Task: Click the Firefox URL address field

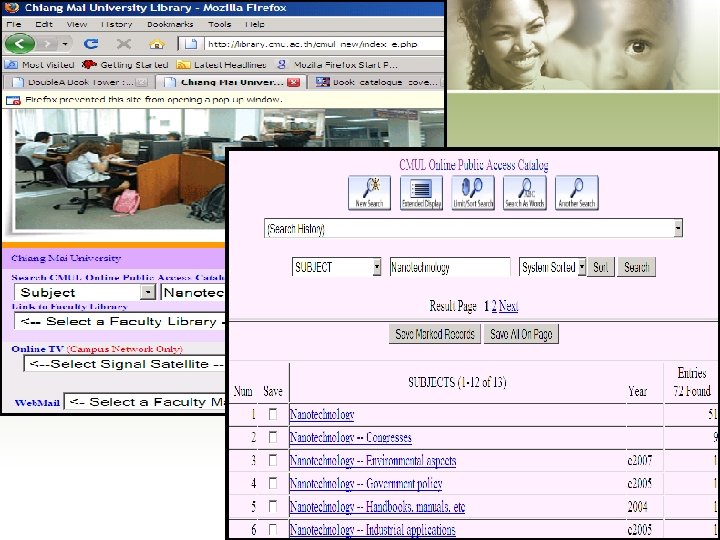Action: coord(323,44)
